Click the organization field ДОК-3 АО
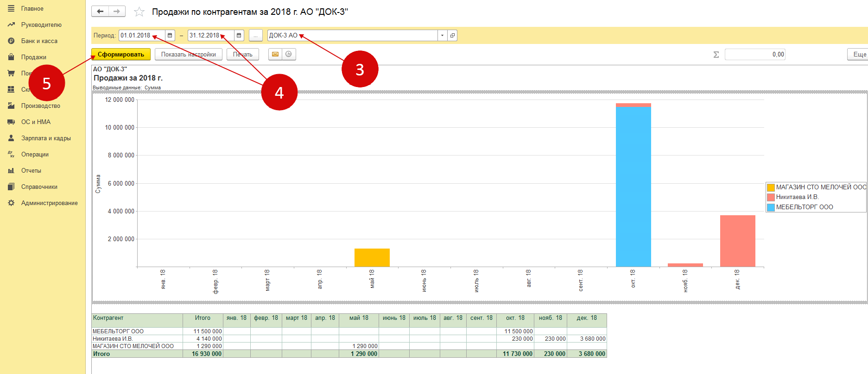This screenshot has height=374, width=868. (x=352, y=35)
